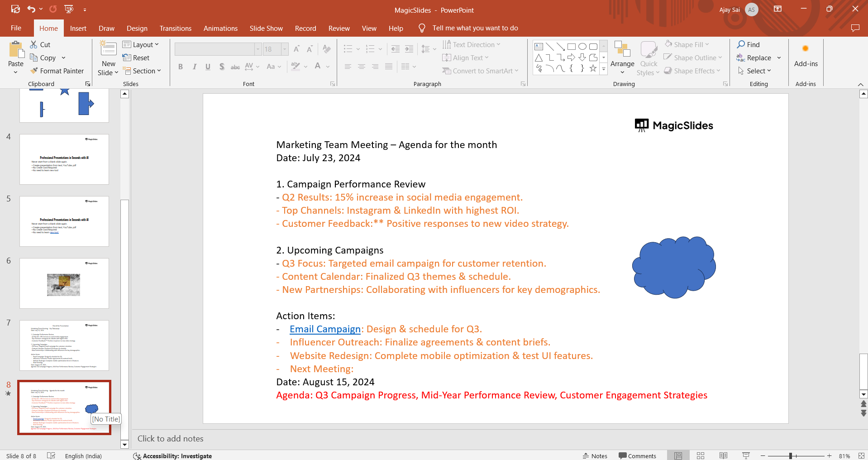Click the Format Painter brush icon
Viewport: 868px width, 460px height.
point(34,71)
